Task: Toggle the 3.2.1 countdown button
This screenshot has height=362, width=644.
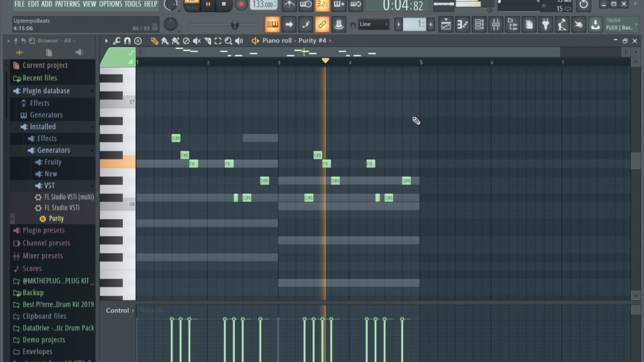Action: pyautogui.click(x=323, y=5)
